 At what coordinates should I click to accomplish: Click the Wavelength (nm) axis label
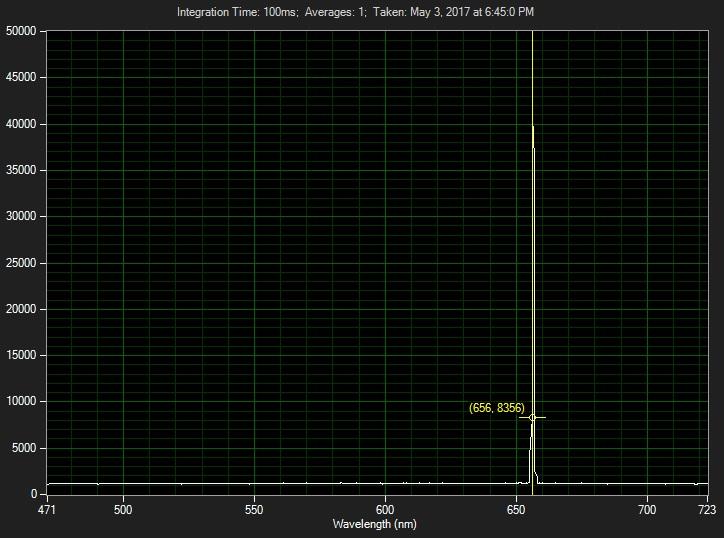[x=374, y=524]
